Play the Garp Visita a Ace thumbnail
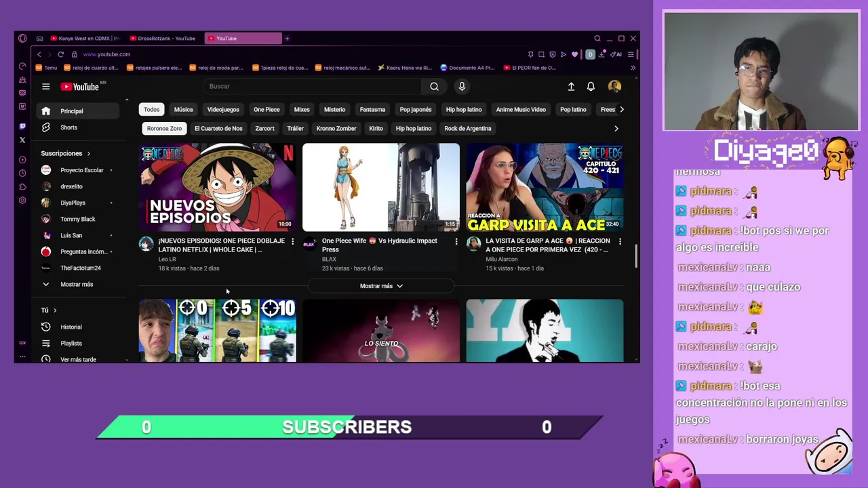This screenshot has width=868, height=488. (x=545, y=187)
